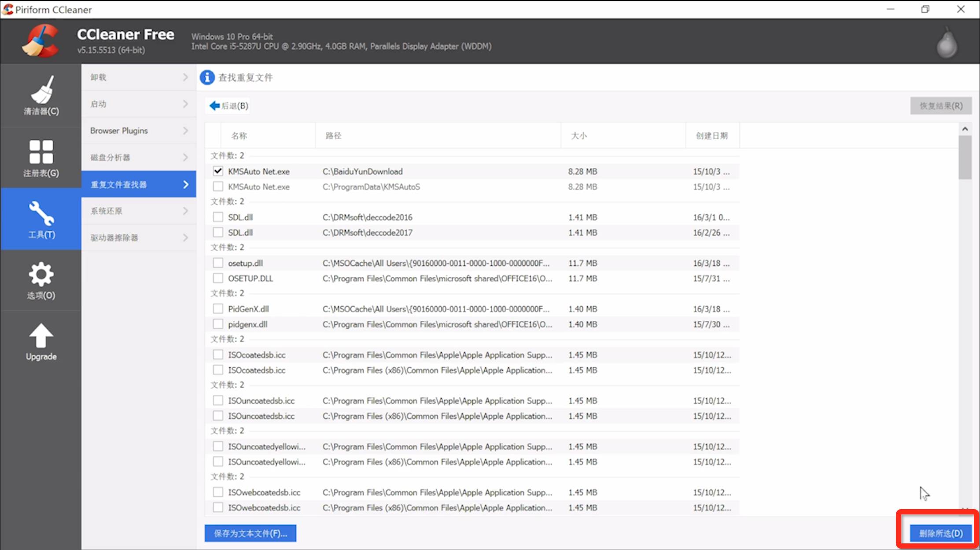Expand the 驱动器擦除器 chevron
980x550 pixels.
(185, 238)
